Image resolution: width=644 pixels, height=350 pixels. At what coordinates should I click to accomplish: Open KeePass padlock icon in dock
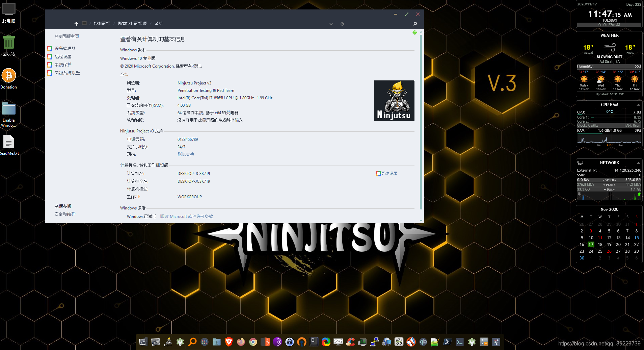(290, 342)
